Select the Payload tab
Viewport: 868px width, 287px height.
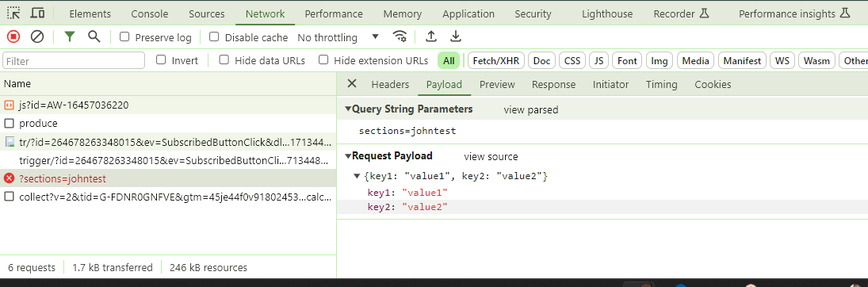pyautogui.click(x=444, y=84)
